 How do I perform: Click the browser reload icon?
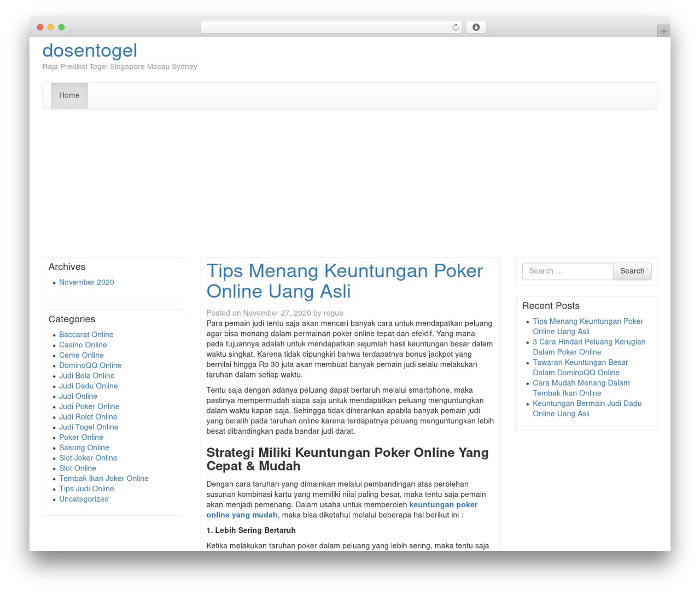coord(455,27)
